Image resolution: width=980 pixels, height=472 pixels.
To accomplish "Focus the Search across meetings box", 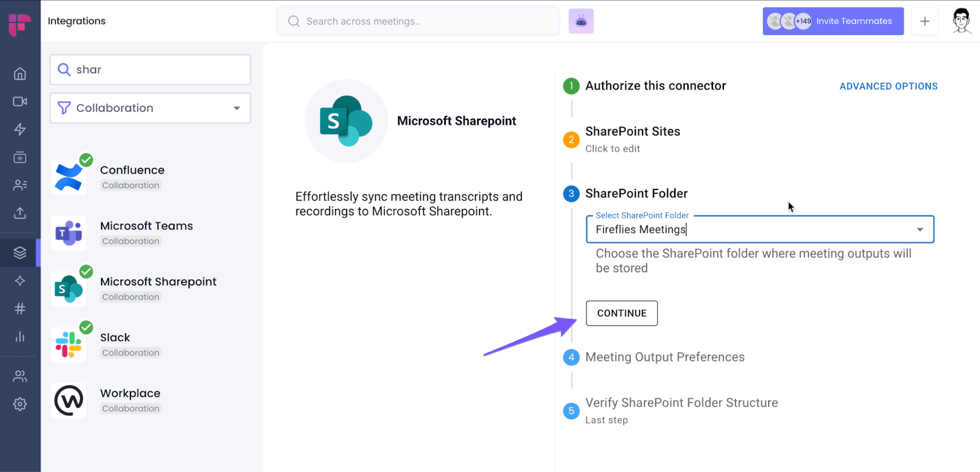I will 418,21.
